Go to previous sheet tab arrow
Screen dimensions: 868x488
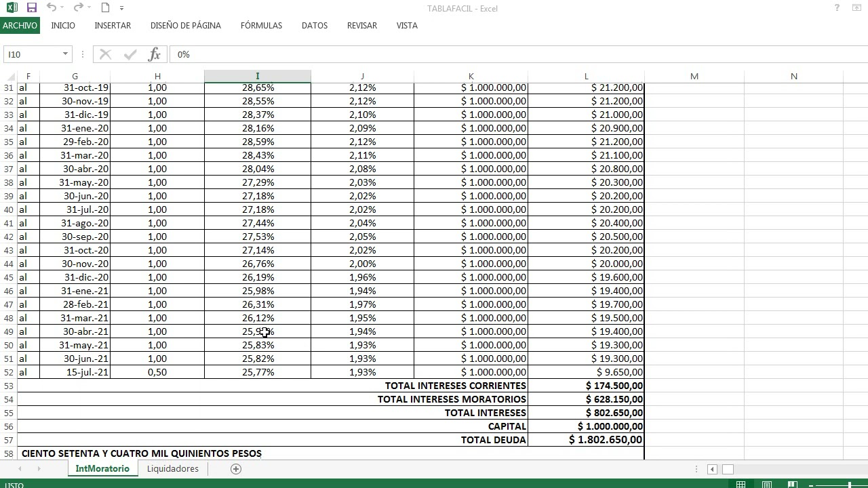(x=20, y=469)
